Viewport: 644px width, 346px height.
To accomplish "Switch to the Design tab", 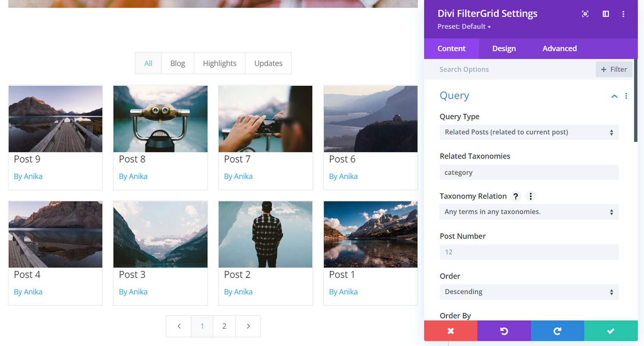I will pos(503,48).
